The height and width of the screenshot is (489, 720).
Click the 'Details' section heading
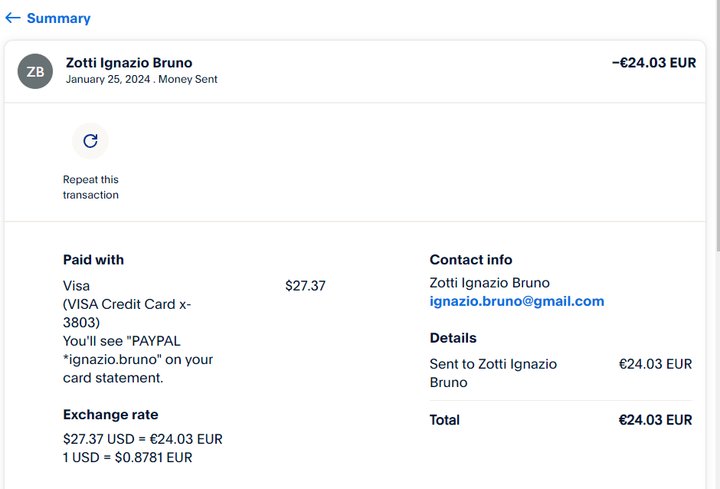[x=453, y=338]
